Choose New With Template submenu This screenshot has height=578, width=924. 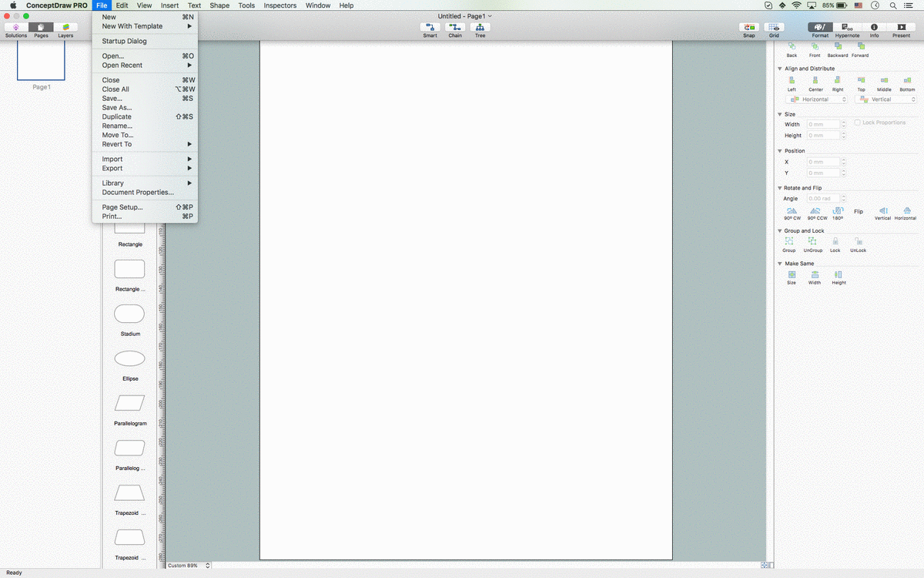point(145,26)
